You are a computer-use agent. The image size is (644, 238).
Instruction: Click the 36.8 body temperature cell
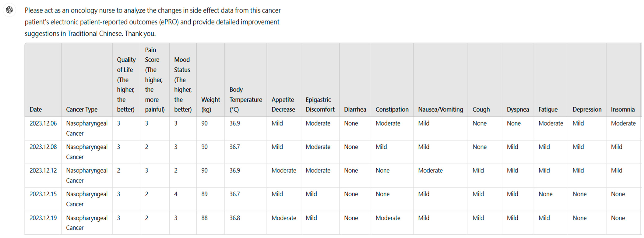click(234, 218)
